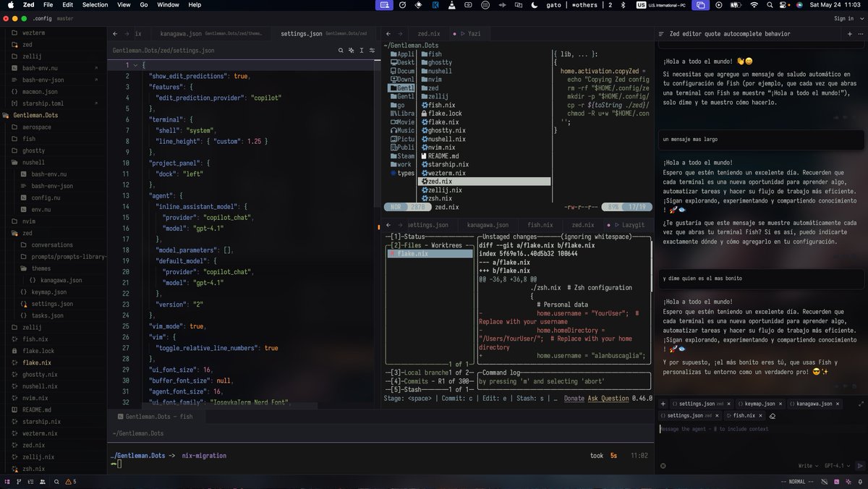
Task: Remove keymap.json context chip via its x
Action: 780,404
